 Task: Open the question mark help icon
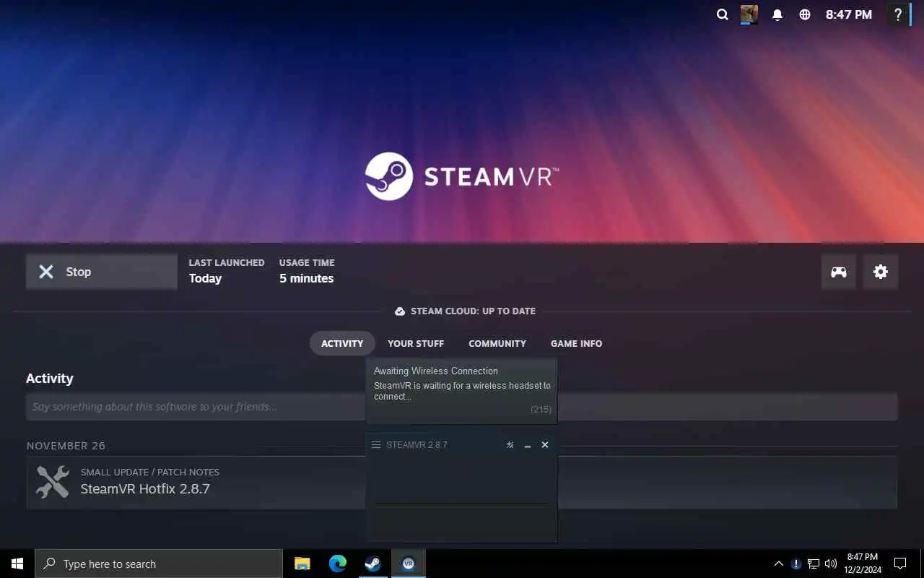click(897, 14)
